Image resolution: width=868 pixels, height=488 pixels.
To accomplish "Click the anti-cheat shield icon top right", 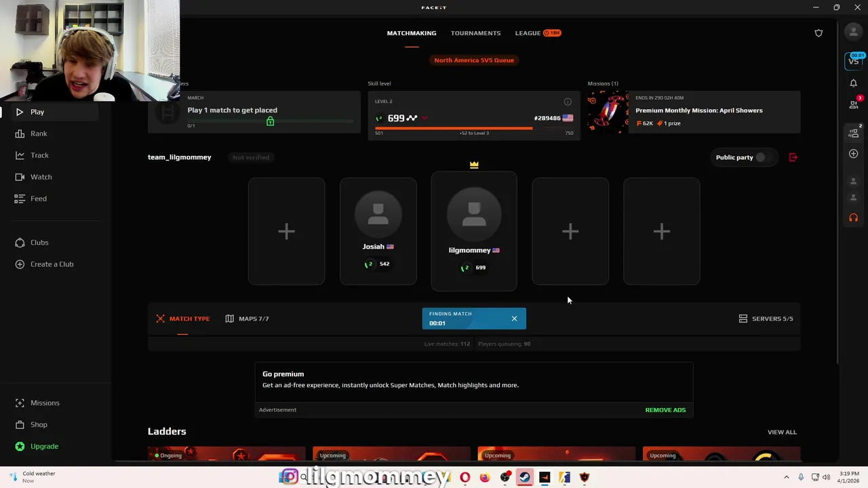I will tap(818, 33).
